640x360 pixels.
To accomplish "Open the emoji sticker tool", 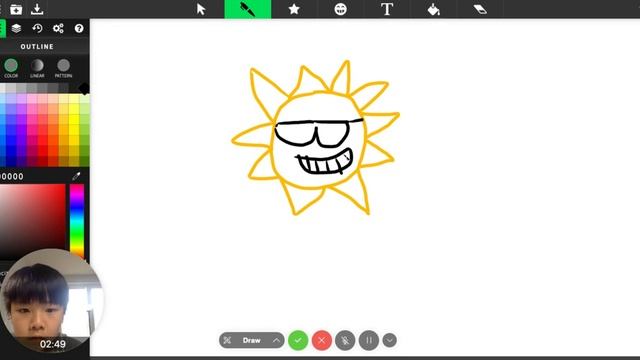I will [x=340, y=9].
